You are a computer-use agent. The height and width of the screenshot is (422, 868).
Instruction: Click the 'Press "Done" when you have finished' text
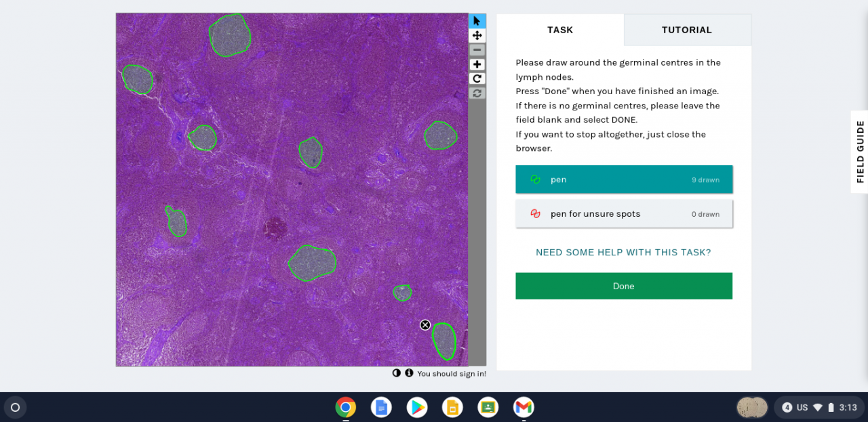pos(617,91)
